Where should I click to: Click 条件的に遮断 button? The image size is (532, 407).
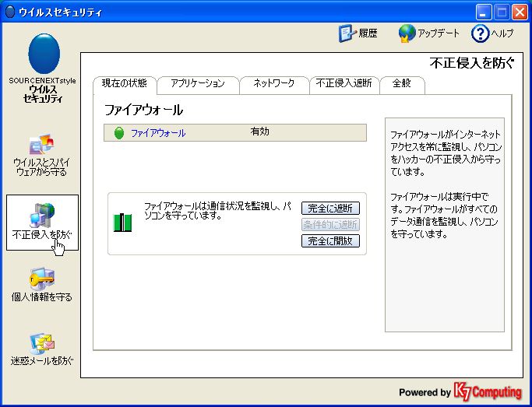pyautogui.click(x=330, y=224)
